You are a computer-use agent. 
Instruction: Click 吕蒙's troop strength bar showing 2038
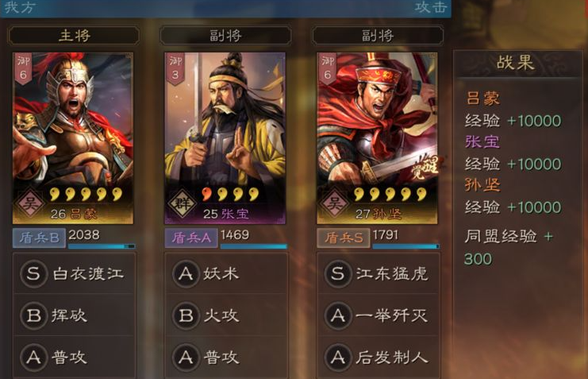pyautogui.click(x=102, y=246)
